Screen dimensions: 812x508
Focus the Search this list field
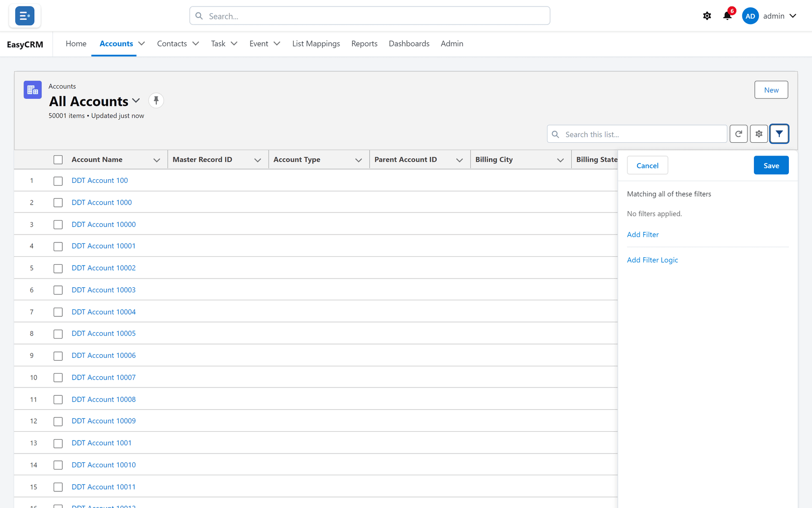(637, 134)
